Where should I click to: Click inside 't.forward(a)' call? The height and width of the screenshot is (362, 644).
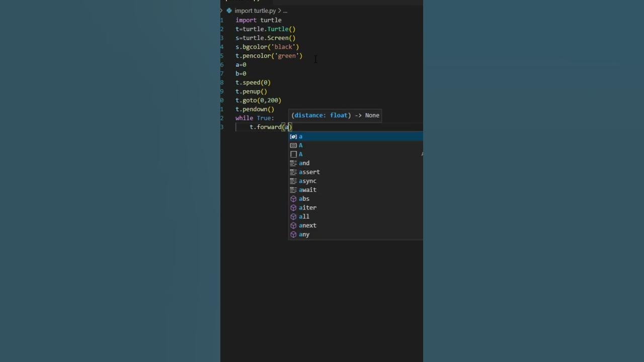271,127
